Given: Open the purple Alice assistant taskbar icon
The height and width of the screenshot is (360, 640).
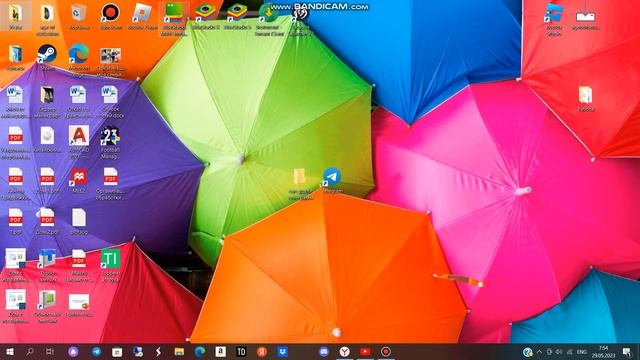Looking at the screenshot, I should [73, 351].
